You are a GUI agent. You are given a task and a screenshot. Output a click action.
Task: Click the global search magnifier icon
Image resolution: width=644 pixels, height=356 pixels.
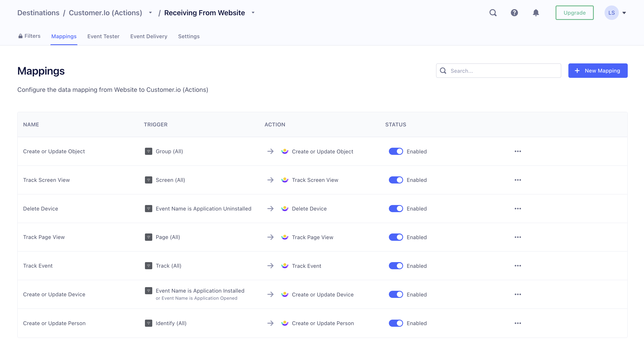(493, 13)
